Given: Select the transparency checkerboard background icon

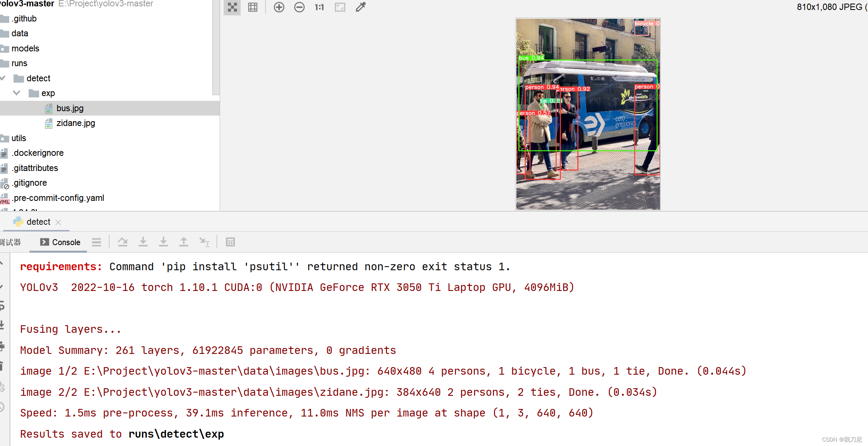Looking at the screenshot, I should tap(232, 7).
